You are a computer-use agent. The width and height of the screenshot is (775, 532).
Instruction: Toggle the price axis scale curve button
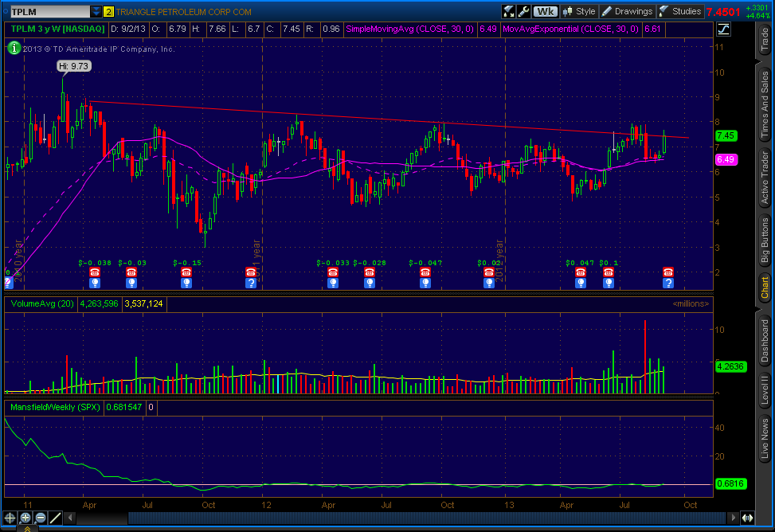[x=723, y=29]
